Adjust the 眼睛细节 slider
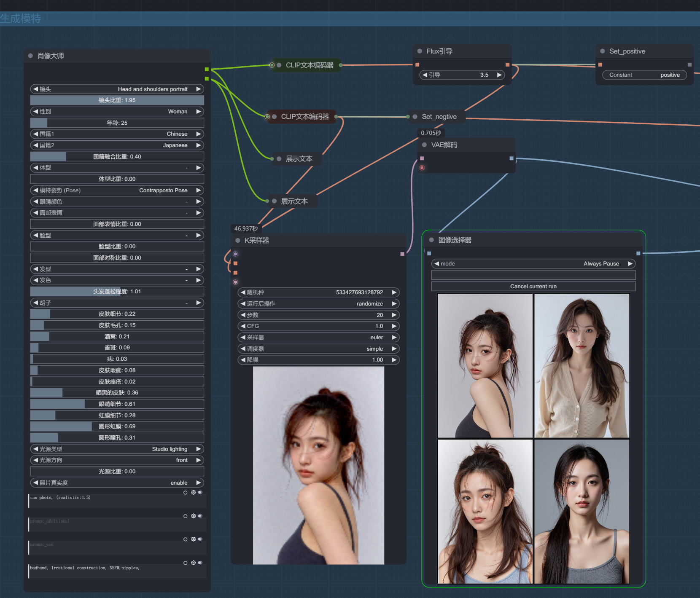 [x=117, y=404]
